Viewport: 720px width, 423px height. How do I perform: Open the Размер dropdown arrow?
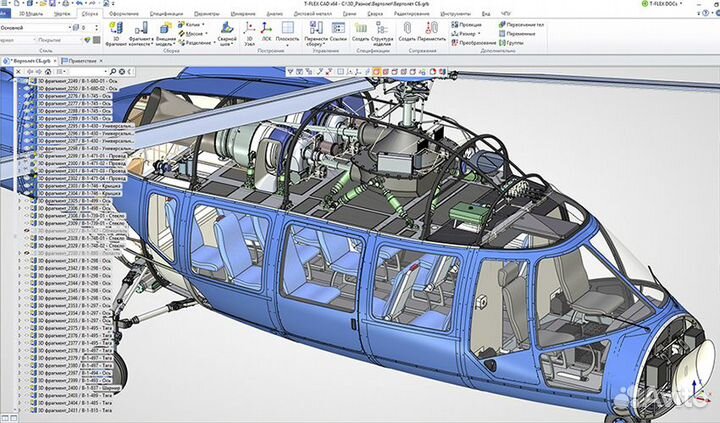pos(479,34)
